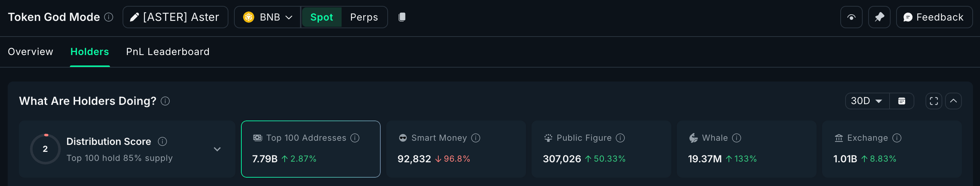This screenshot has height=186, width=980.
Task: Expand the Distribution Score chevron
Action: 217,149
